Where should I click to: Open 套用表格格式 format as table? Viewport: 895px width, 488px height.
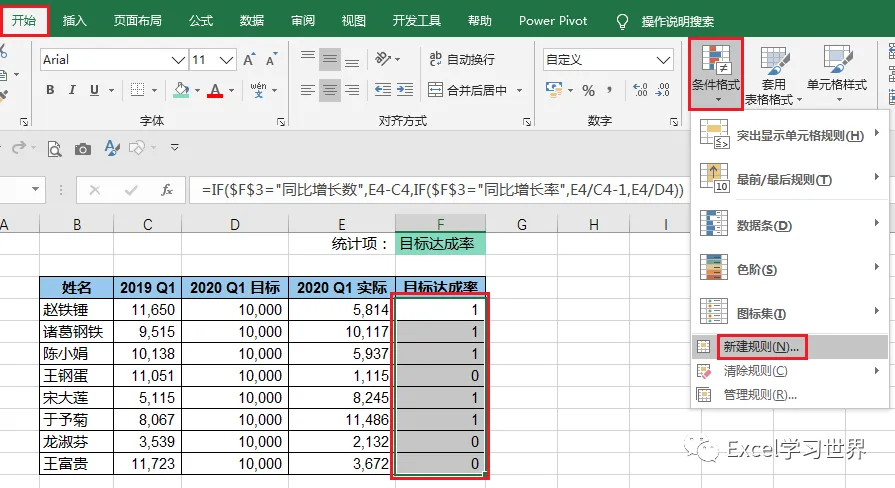[x=773, y=75]
